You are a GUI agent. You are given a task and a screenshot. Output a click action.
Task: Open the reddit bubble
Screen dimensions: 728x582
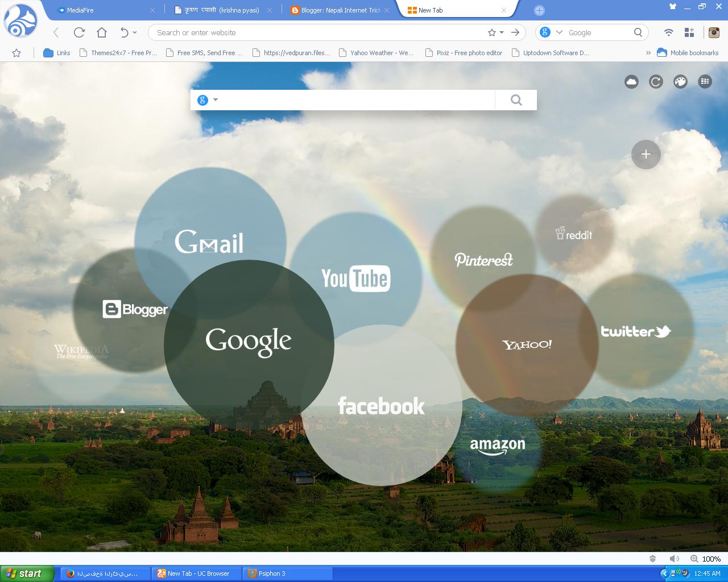coord(574,234)
